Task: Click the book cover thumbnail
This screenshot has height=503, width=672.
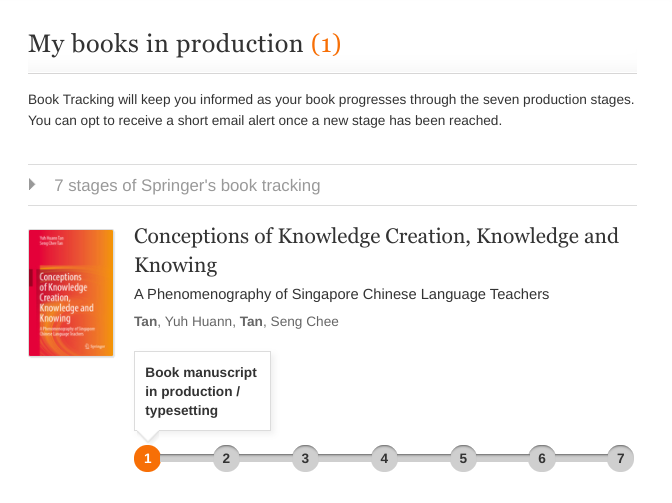Action: tap(71, 292)
